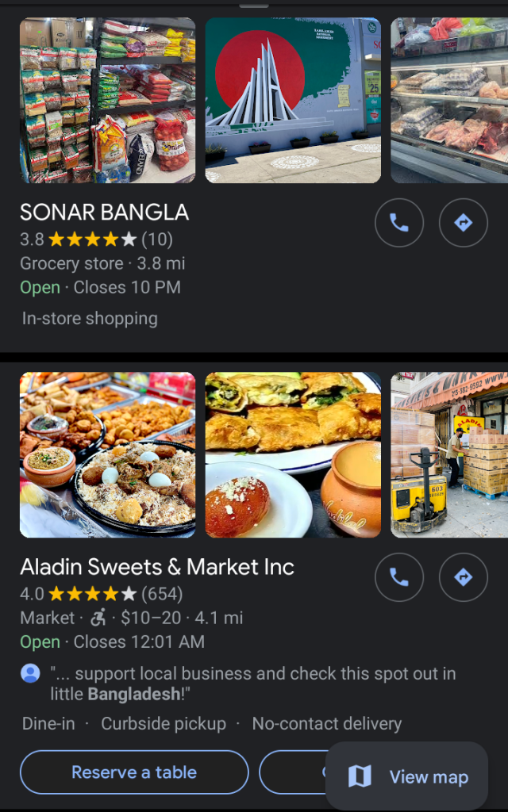
Task: Read the 'little Bangladesh' review snippet
Action: 252,684
